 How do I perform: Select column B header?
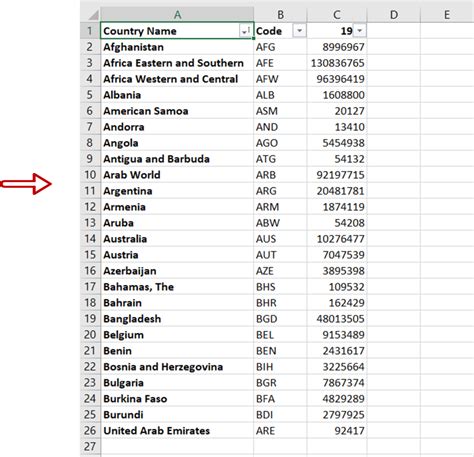[x=280, y=15]
